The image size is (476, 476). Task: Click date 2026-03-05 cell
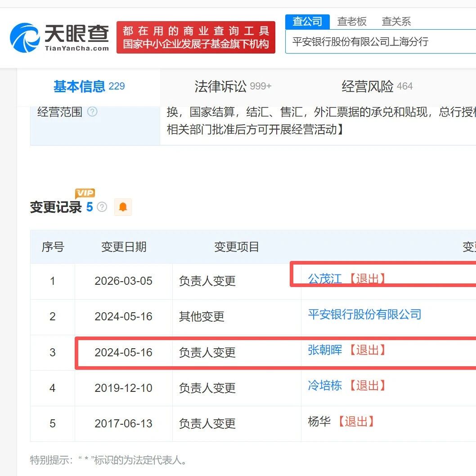pos(124,281)
